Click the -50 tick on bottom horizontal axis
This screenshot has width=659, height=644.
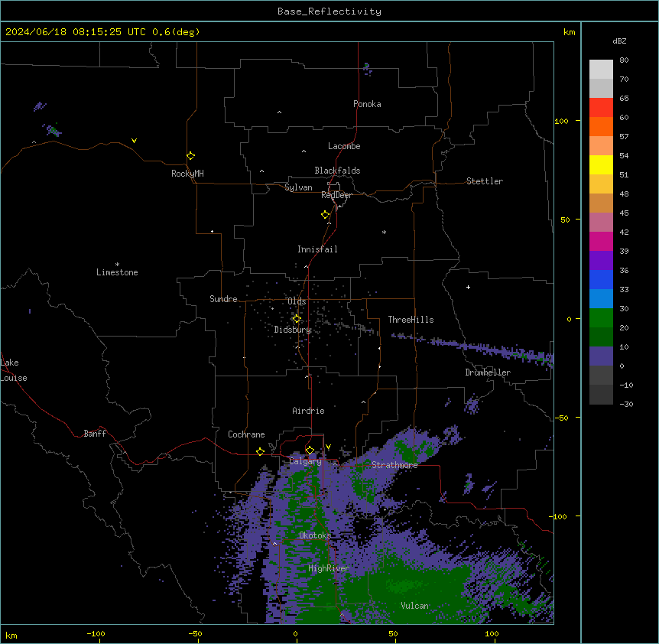pos(195,633)
